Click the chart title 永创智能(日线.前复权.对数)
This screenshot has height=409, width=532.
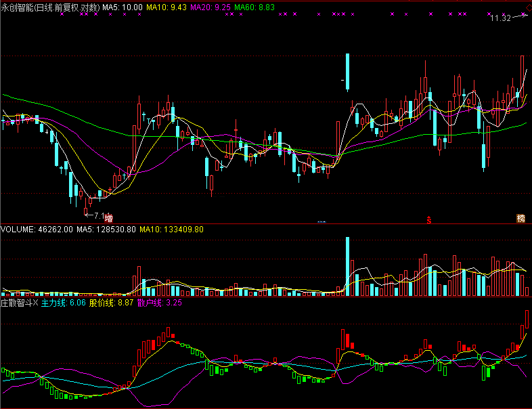(51, 7)
